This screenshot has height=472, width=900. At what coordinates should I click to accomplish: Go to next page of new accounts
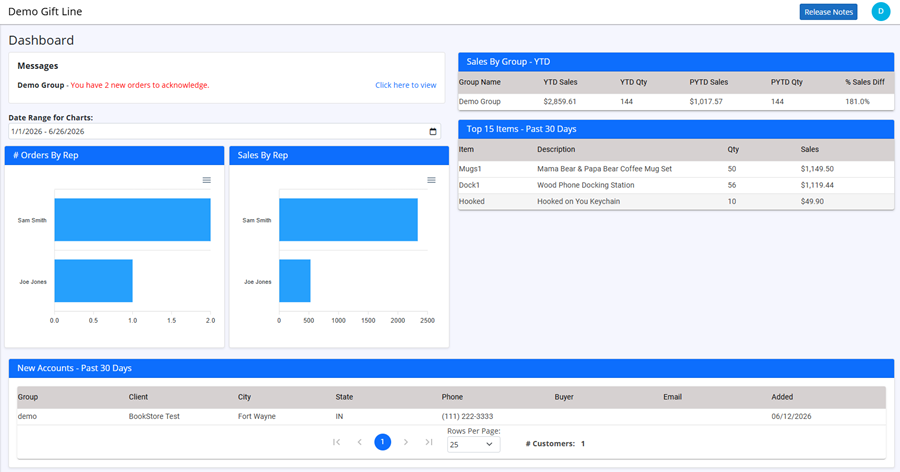406,442
